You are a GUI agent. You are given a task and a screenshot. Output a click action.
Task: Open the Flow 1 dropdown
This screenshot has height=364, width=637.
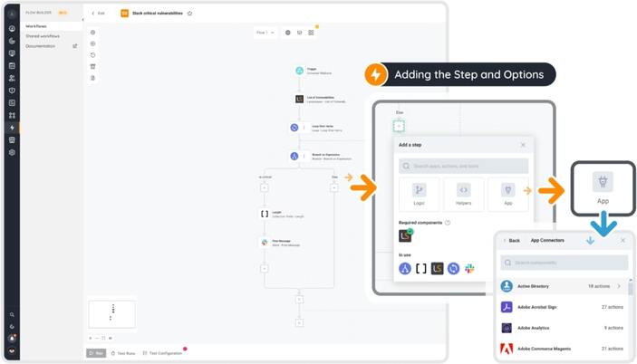pyautogui.click(x=265, y=33)
